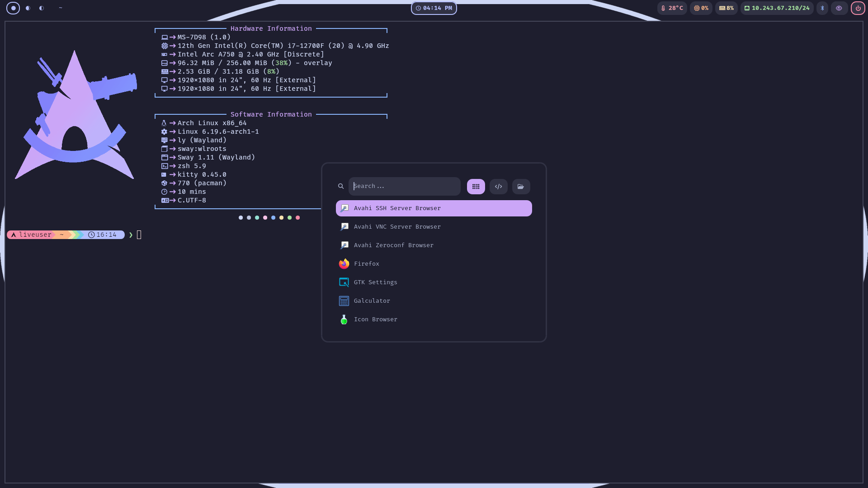Click the RAM icon beside 2.53 GiB
Viewport: 868px width, 488px height.
tap(165, 72)
